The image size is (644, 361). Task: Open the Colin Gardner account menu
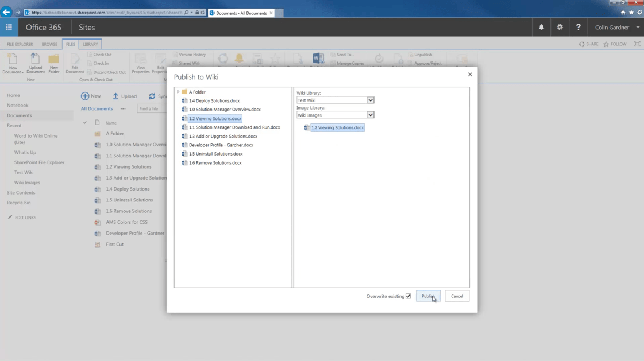pos(618,27)
